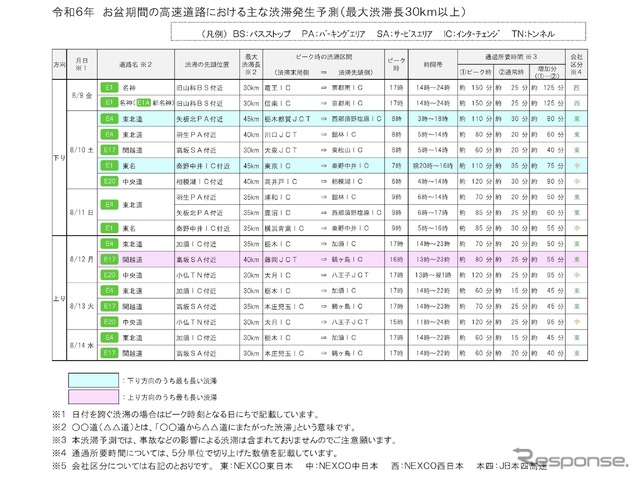Click the 8/14 水 date cell
Image resolution: width=640 pixels, height=480 pixels.
82,345
